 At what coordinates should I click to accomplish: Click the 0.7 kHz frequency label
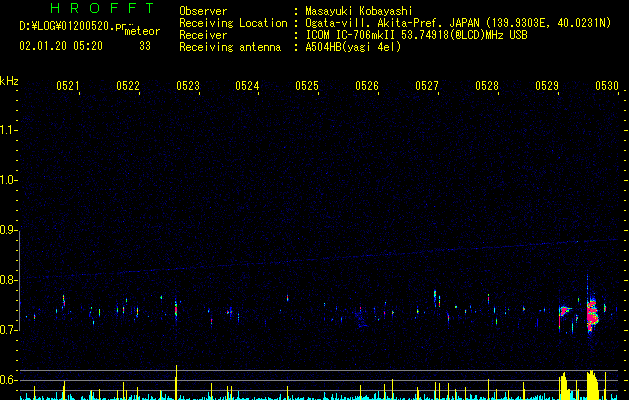(x=8, y=330)
